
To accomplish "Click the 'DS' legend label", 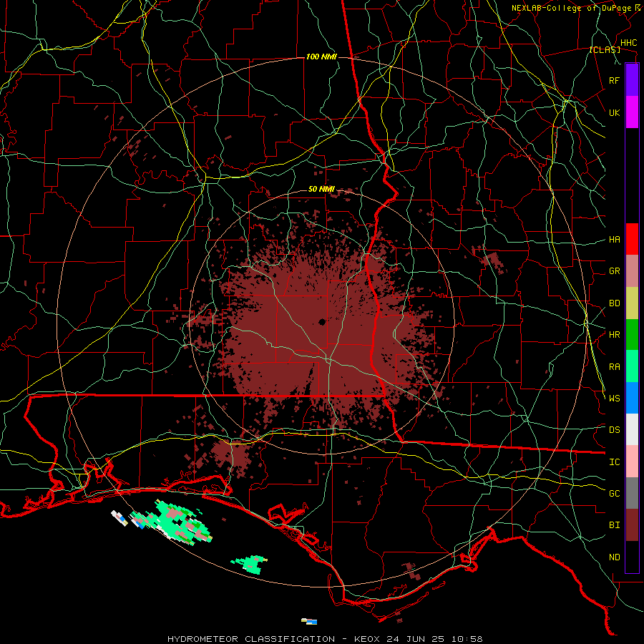I will click(614, 430).
